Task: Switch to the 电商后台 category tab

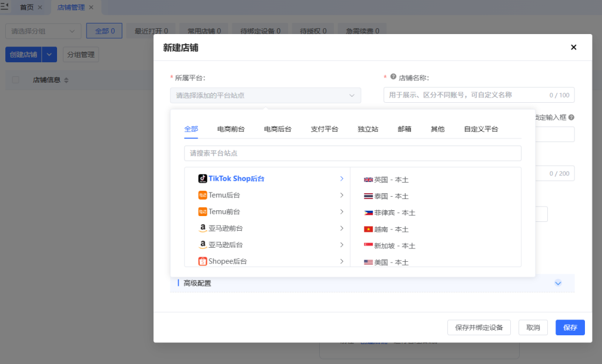Action: 277,129
